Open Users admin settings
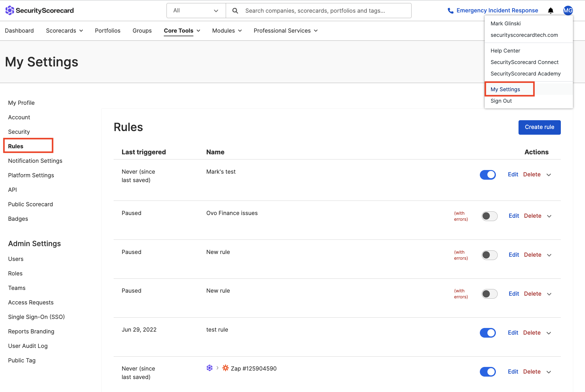Viewport: 585px width, 392px height. click(16, 259)
